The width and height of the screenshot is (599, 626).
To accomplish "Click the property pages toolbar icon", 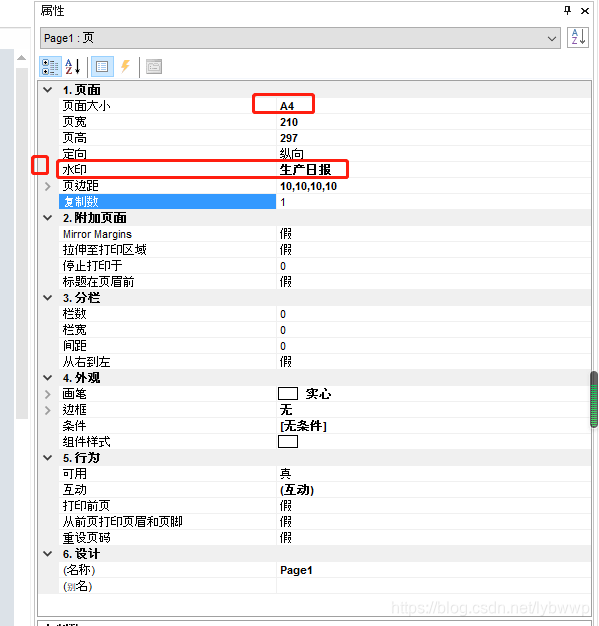I will [154, 67].
